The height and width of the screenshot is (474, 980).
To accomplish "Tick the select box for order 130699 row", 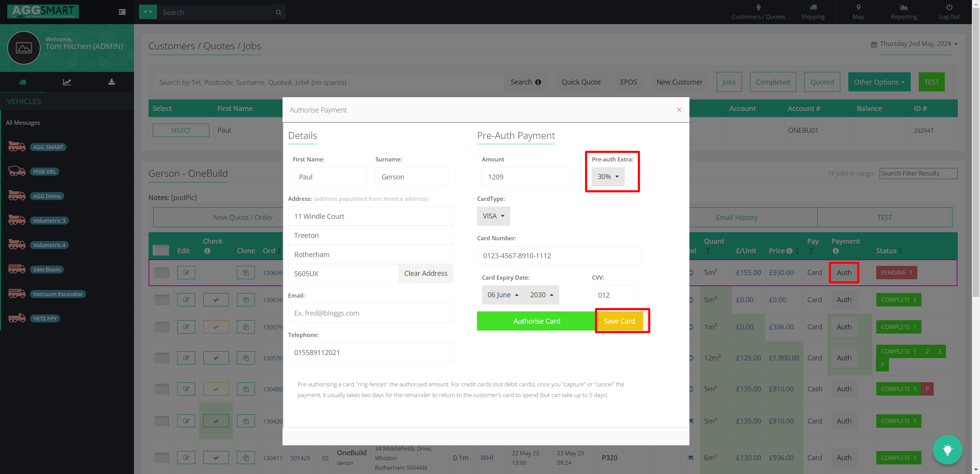I will click(162, 273).
